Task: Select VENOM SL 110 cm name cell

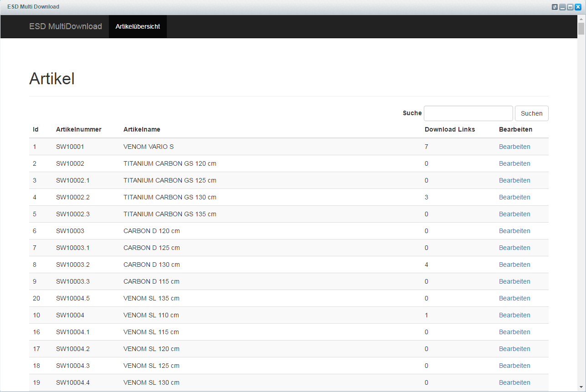Action: click(151, 315)
